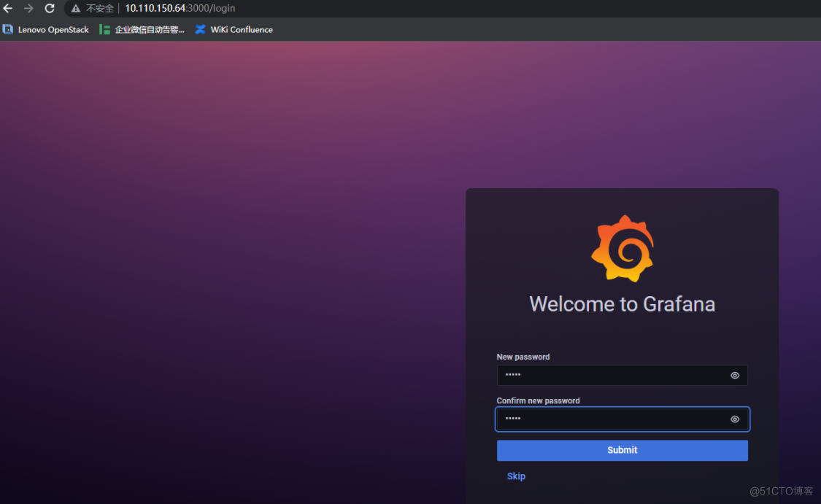Click the Welcome to Grafana heading

click(622, 304)
